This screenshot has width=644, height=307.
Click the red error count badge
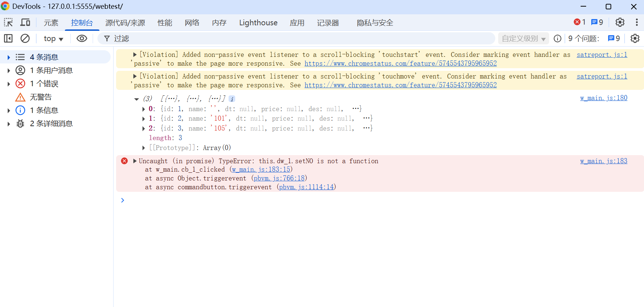580,22
